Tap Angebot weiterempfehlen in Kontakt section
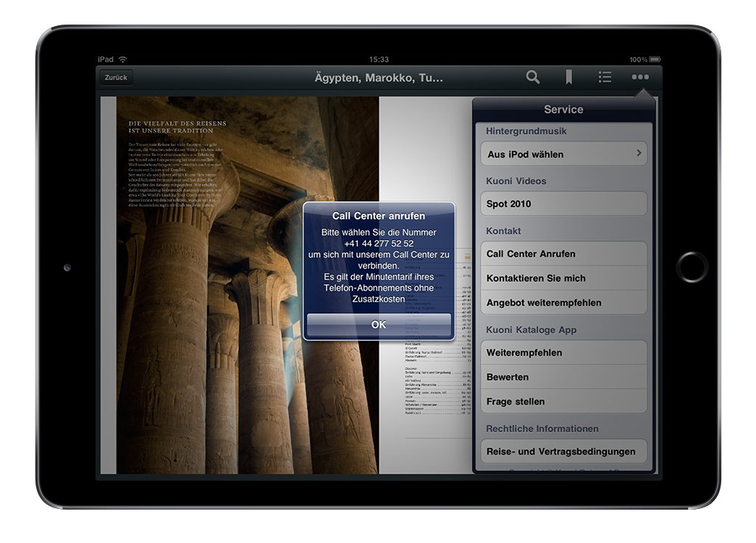 pyautogui.click(x=563, y=303)
